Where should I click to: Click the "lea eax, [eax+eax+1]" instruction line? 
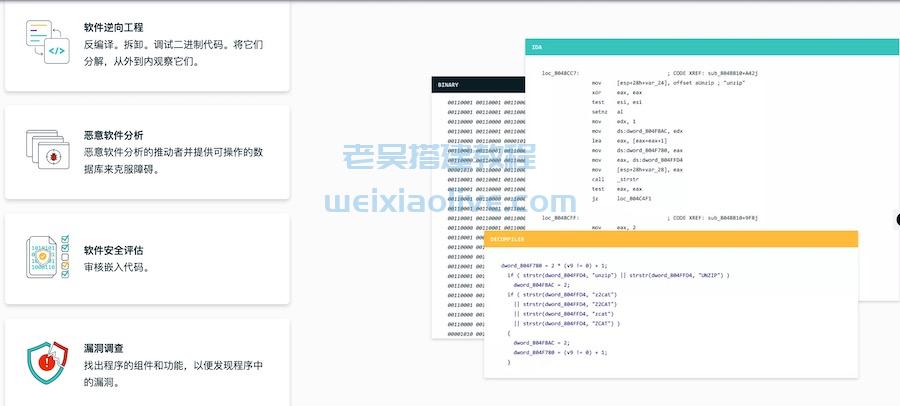(630, 141)
